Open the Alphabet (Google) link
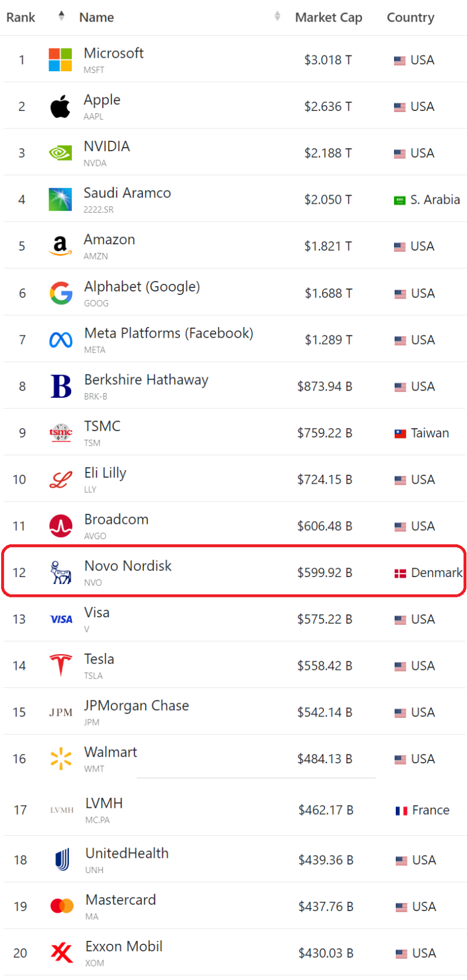The height and width of the screenshot is (980, 467). coord(142,287)
